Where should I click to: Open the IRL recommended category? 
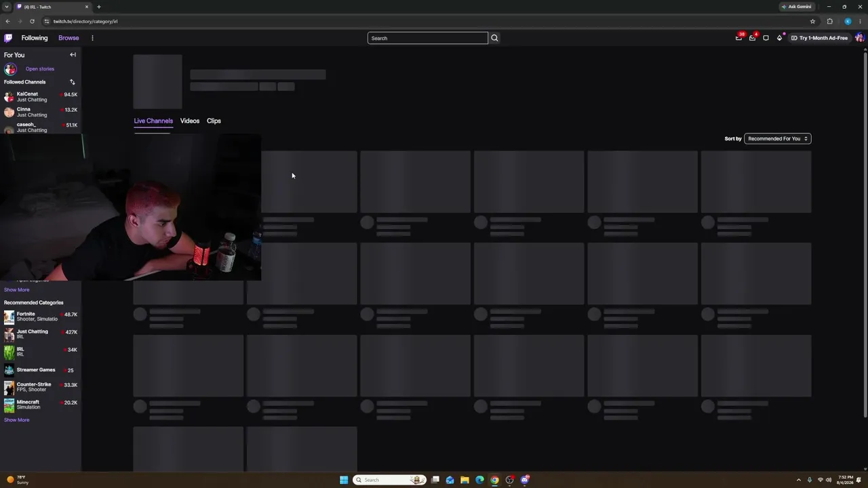pos(41,352)
